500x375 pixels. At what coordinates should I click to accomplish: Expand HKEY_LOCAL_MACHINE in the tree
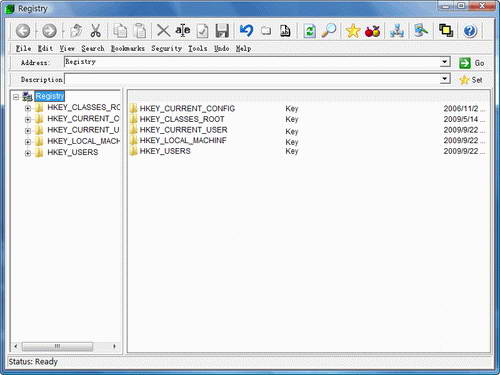(28, 142)
